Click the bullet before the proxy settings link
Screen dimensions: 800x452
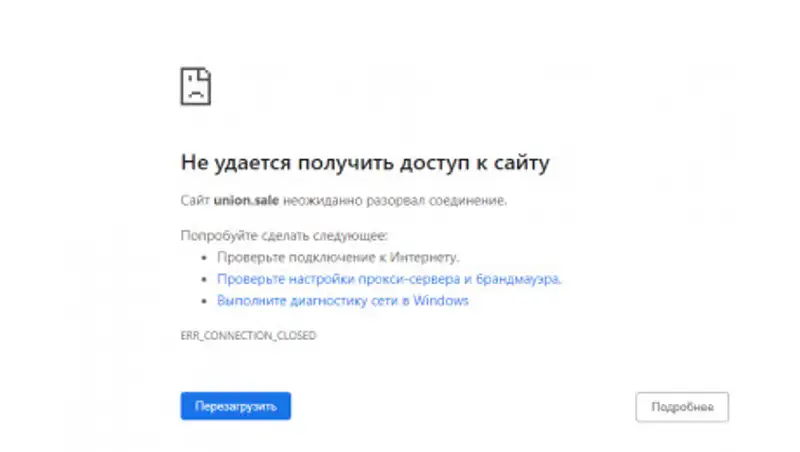tap(206, 280)
